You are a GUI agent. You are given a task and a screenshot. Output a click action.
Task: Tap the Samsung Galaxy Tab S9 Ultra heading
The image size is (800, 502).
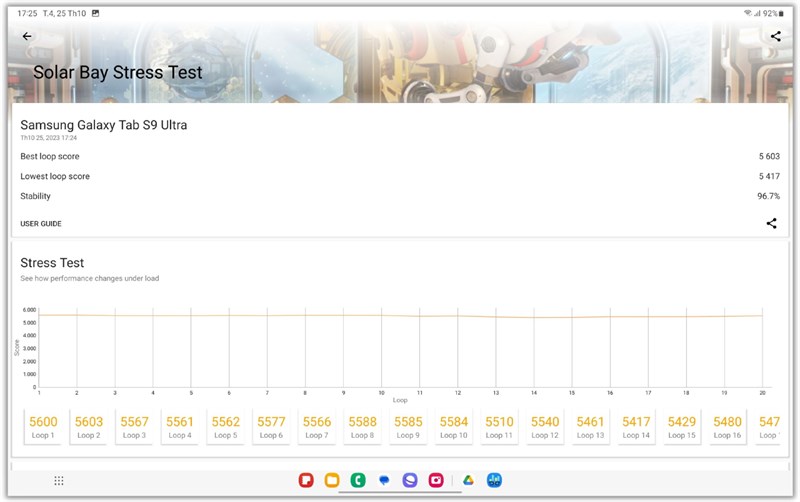tap(104, 125)
